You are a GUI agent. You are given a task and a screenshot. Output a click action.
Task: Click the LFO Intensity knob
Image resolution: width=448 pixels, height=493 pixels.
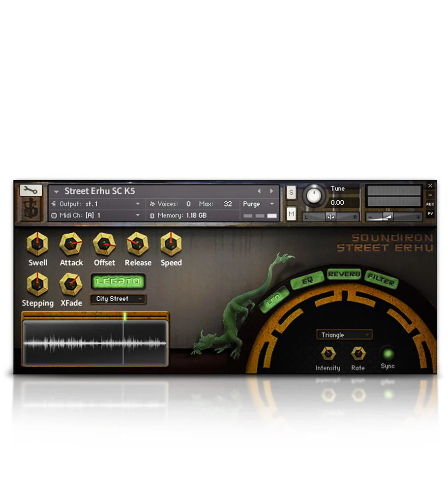[x=328, y=353]
